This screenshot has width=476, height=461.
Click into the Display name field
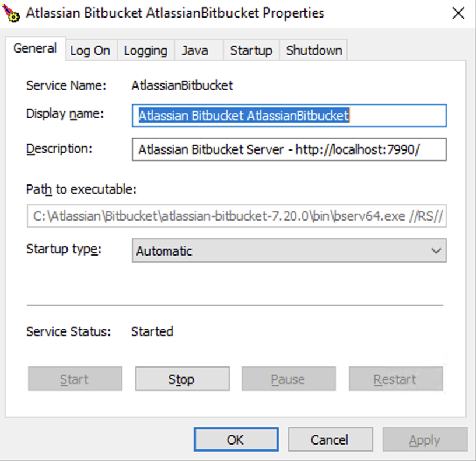pos(289,116)
